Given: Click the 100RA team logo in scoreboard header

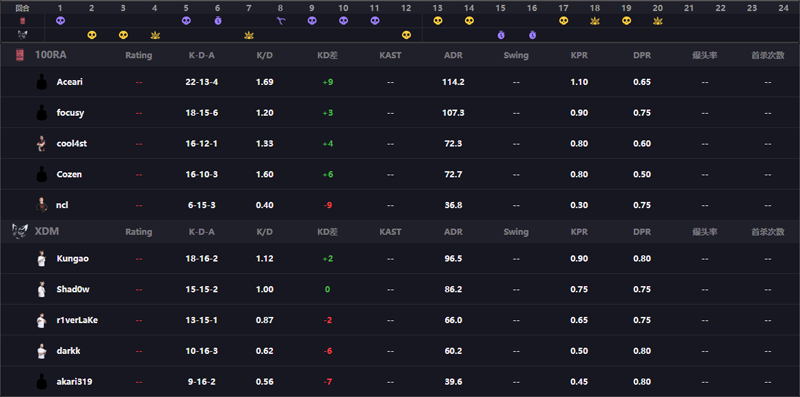Looking at the screenshot, I should pos(20,55).
